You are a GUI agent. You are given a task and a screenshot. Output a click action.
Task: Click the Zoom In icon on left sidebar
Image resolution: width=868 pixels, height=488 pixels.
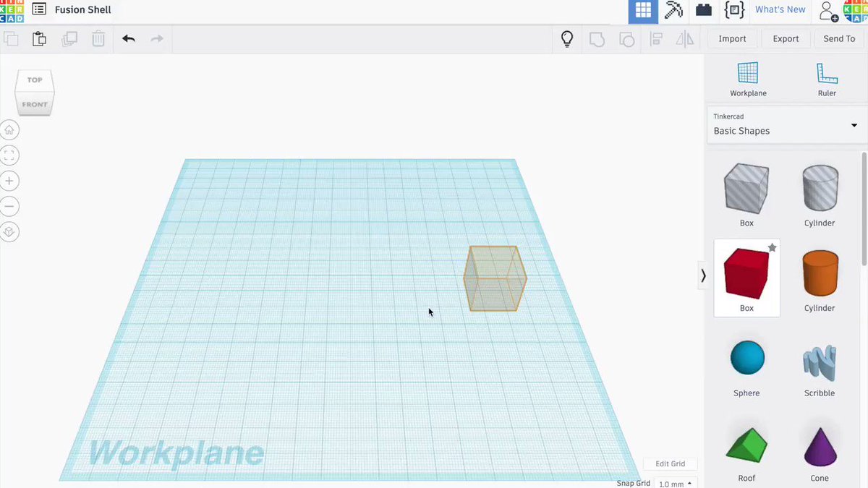point(9,181)
